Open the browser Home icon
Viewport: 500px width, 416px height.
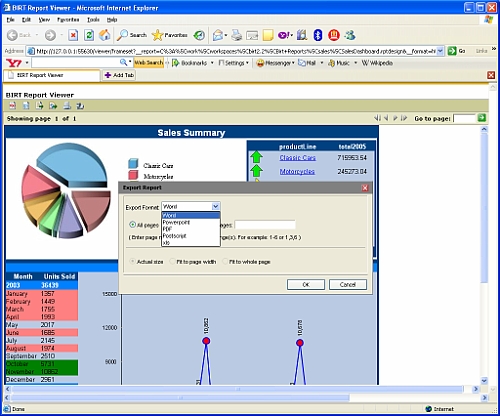105,35
